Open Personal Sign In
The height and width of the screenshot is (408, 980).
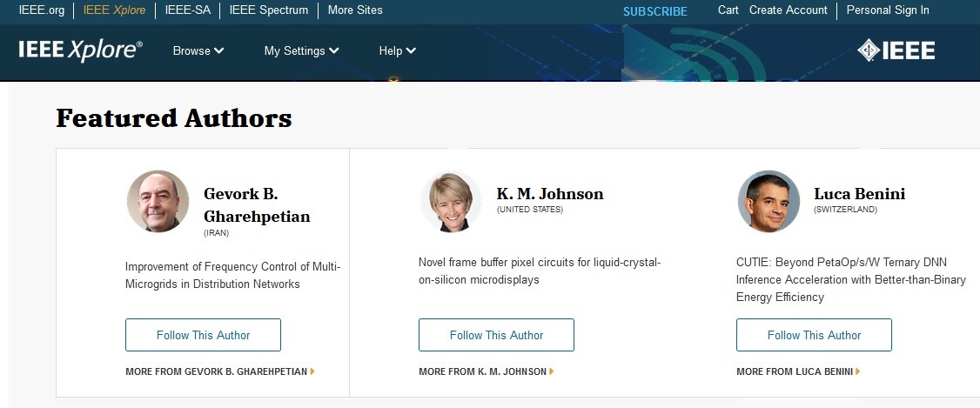point(888,10)
